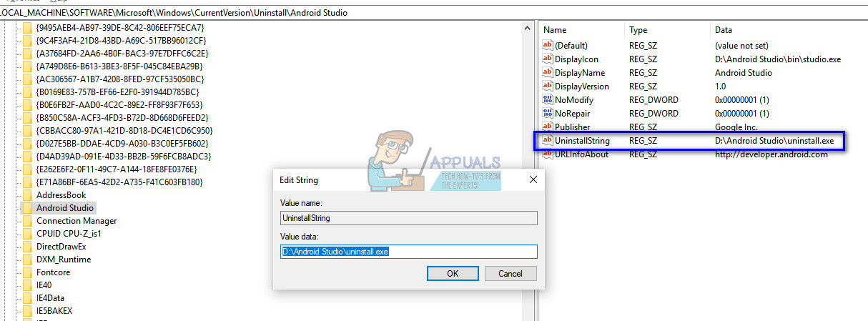The image size is (868, 321).
Task: Select key {9C4F3AF4-21D8-43BD-A69C-517BB96012CF}
Action: [x=120, y=41]
